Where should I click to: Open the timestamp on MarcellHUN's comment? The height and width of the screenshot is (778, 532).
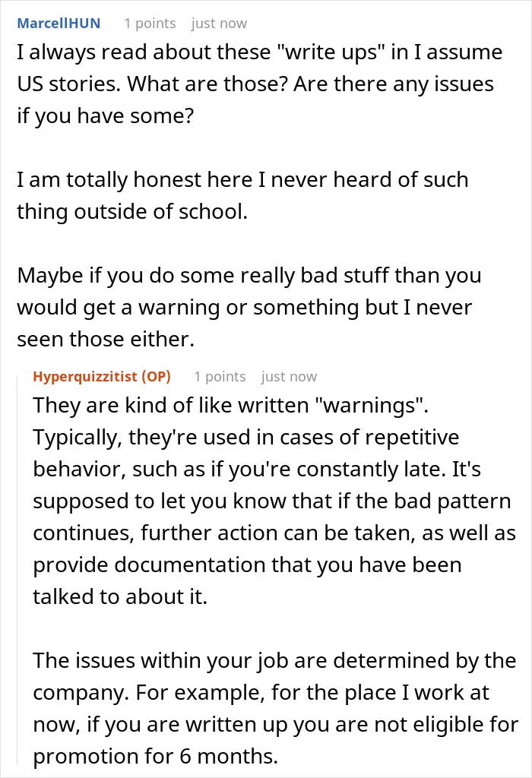(219, 24)
